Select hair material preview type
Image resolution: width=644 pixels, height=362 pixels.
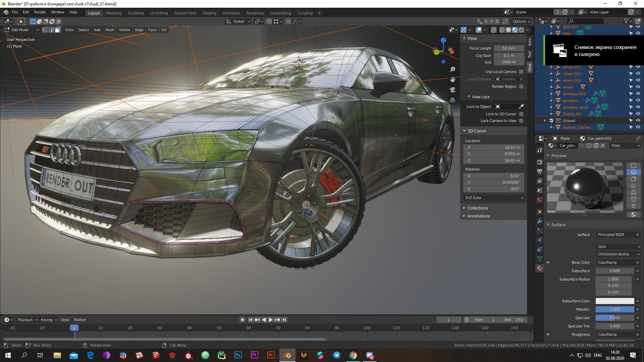coord(633,186)
